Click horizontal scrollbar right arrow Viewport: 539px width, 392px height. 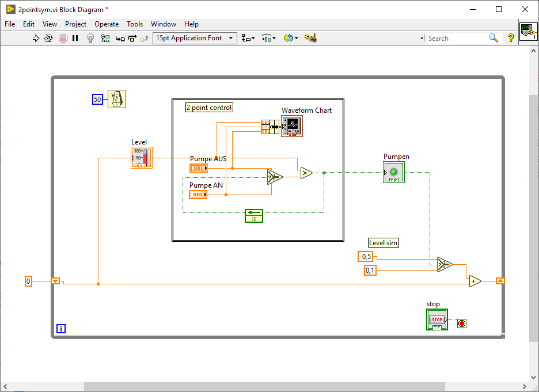(525, 387)
